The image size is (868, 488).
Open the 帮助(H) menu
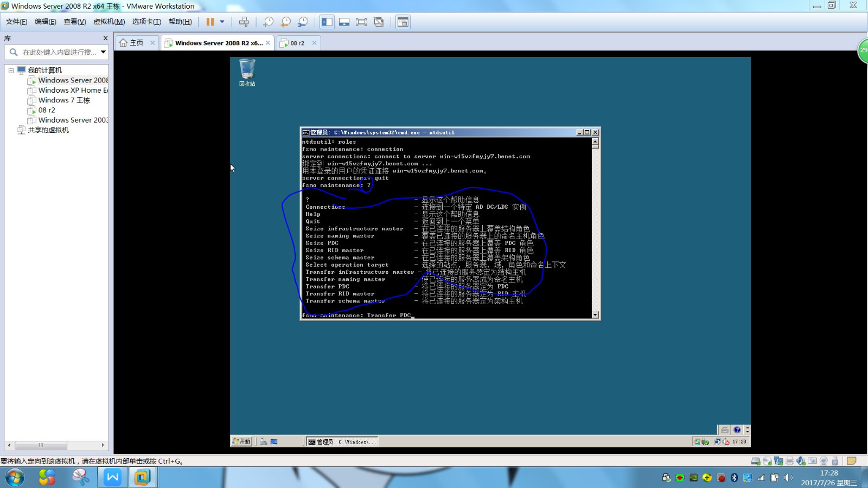coord(180,22)
